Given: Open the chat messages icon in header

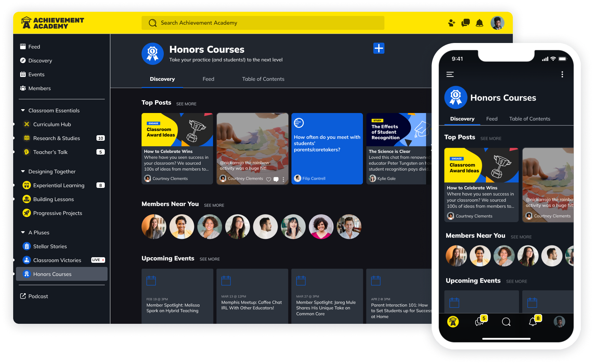Looking at the screenshot, I should (465, 23).
